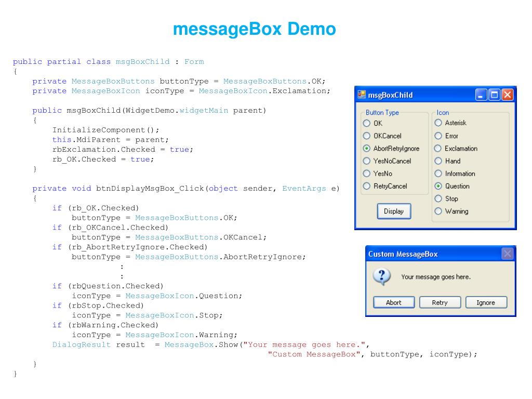Image resolution: width=532 pixels, height=399 pixels.
Task: Click Ignore in Custom MessageBox
Action: point(486,302)
